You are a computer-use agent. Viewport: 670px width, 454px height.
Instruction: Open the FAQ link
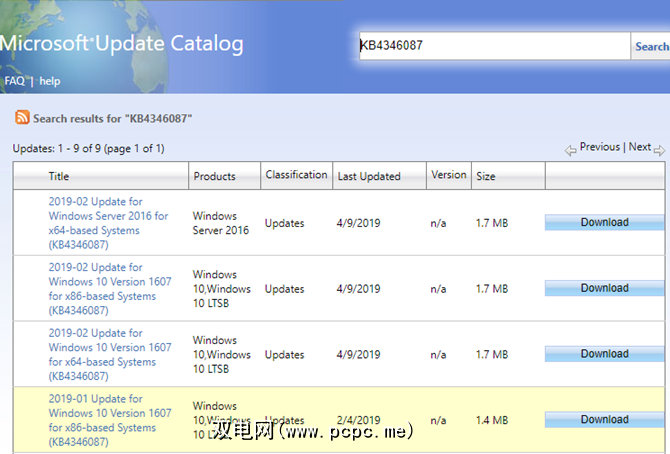[15, 81]
